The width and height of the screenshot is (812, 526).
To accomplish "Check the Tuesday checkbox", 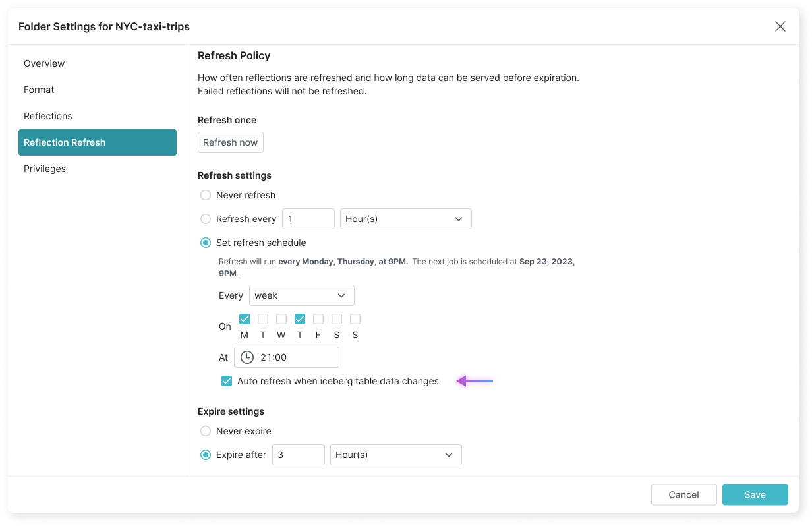I will coord(263,319).
